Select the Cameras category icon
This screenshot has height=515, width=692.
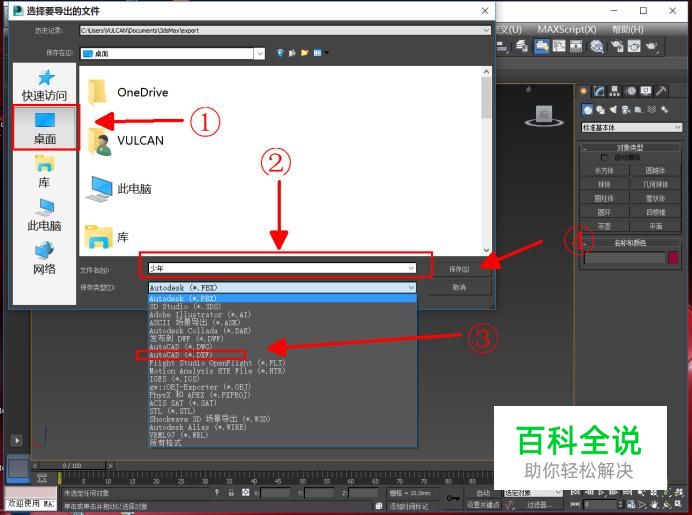click(x=626, y=109)
